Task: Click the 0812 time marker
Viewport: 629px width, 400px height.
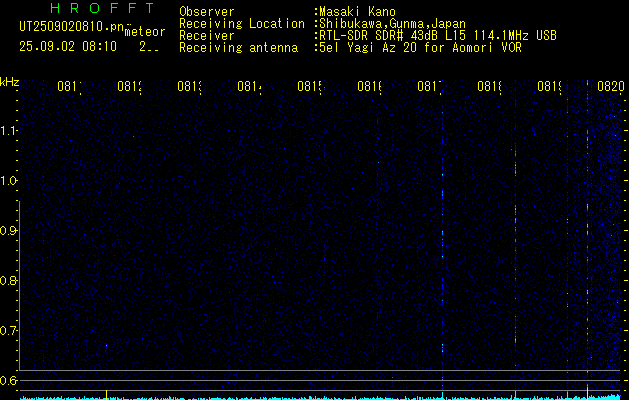Action: coord(130,87)
